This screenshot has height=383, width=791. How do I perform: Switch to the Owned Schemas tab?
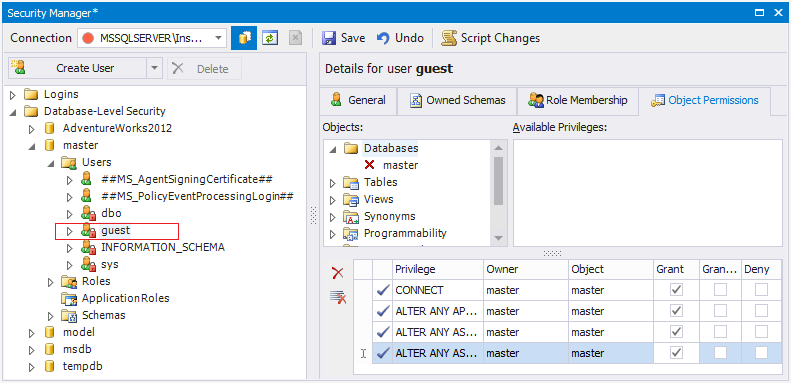[457, 100]
